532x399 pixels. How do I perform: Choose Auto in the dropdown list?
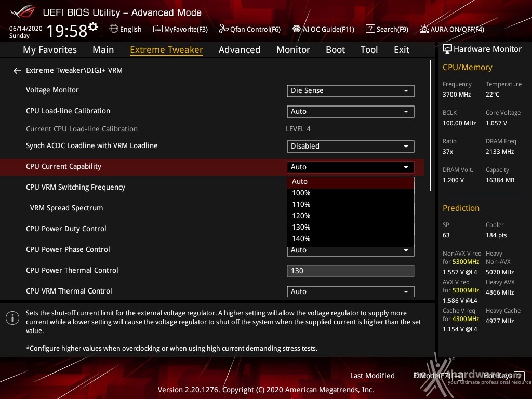click(351, 182)
